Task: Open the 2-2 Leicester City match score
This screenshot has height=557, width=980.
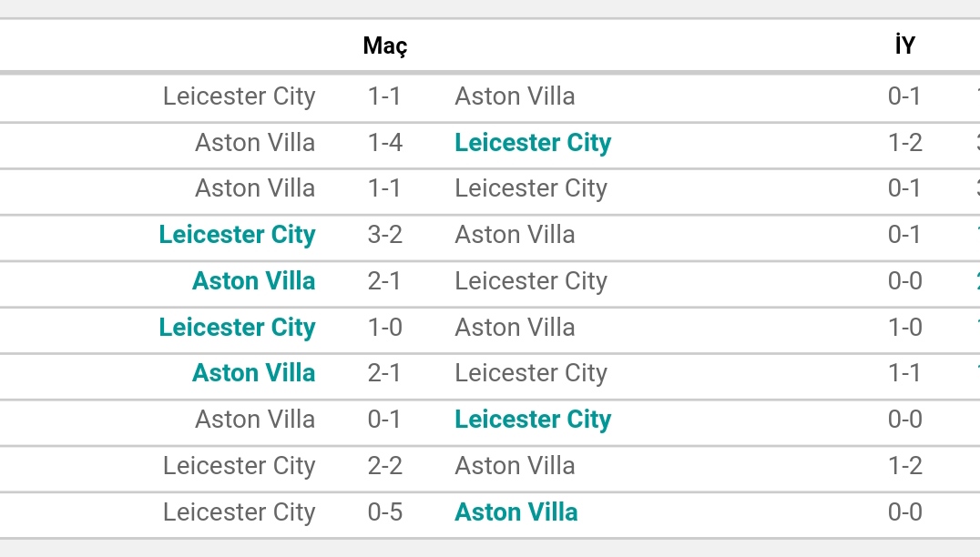Action: [385, 465]
